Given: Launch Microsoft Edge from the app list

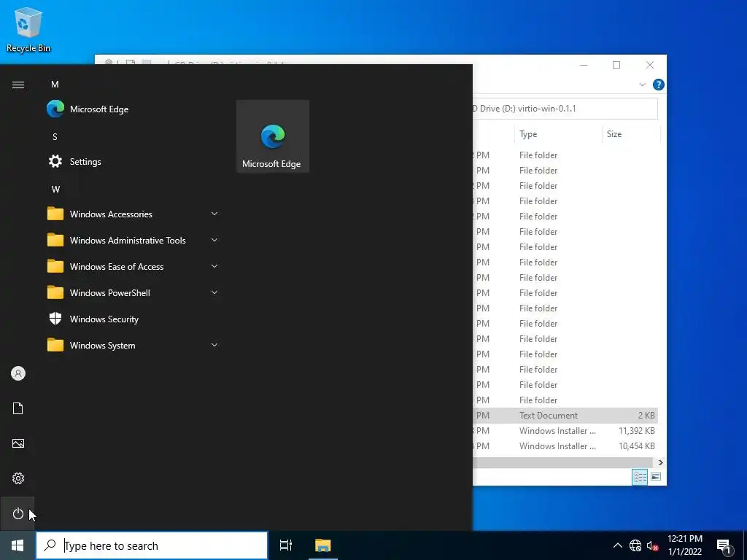Looking at the screenshot, I should click(134, 109).
